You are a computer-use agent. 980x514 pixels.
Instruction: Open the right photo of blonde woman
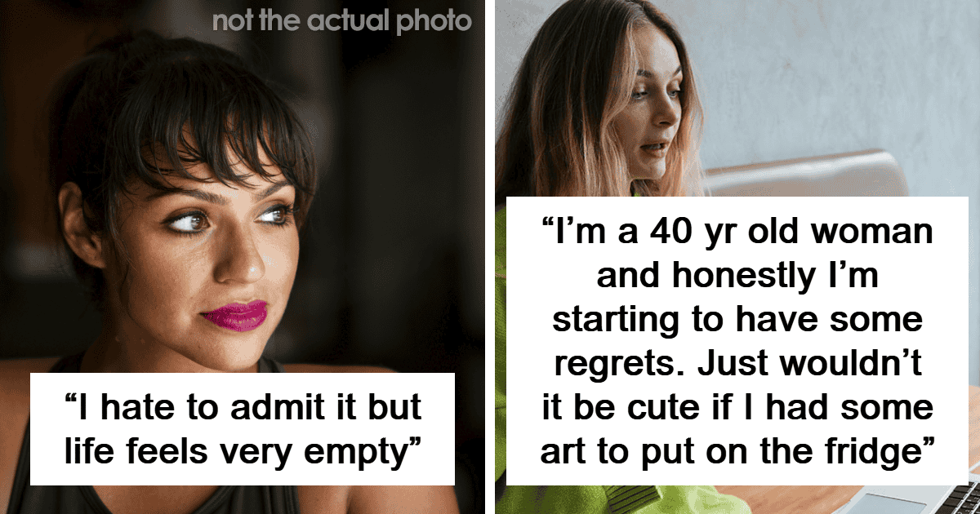pyautogui.click(x=737, y=257)
